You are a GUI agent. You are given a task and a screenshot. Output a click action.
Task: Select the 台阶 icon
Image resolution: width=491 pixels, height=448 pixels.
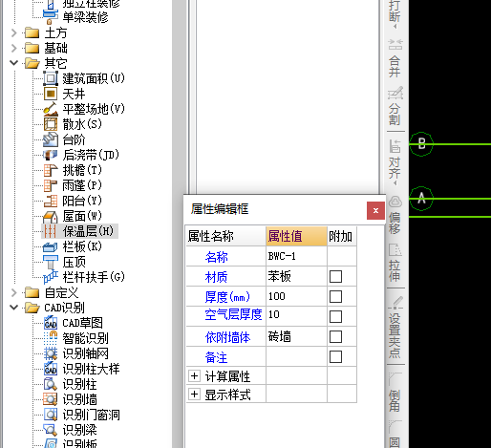point(51,139)
